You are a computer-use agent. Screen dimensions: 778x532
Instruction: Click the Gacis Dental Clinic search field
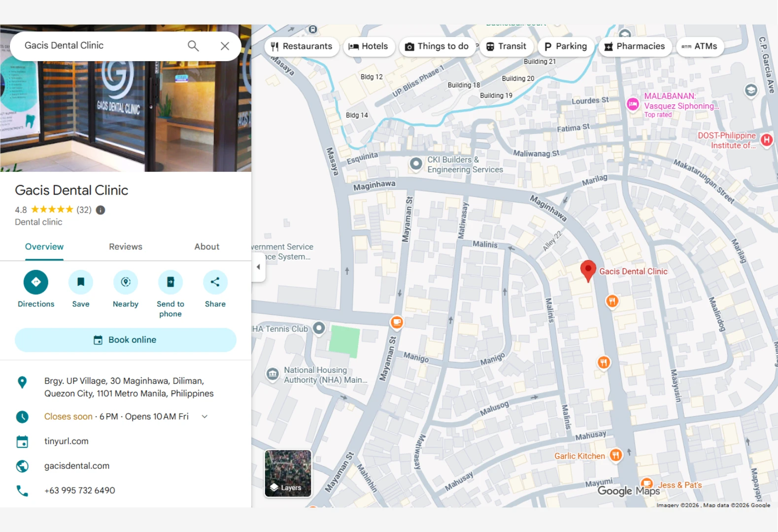click(x=99, y=46)
